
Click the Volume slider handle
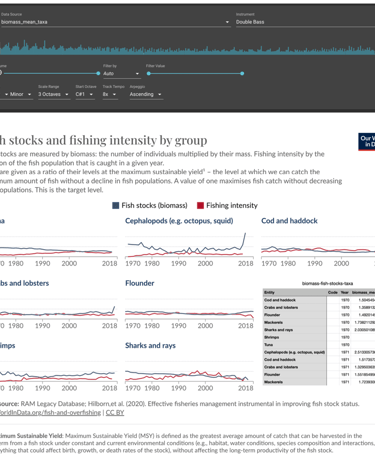pyautogui.click(x=98, y=73)
